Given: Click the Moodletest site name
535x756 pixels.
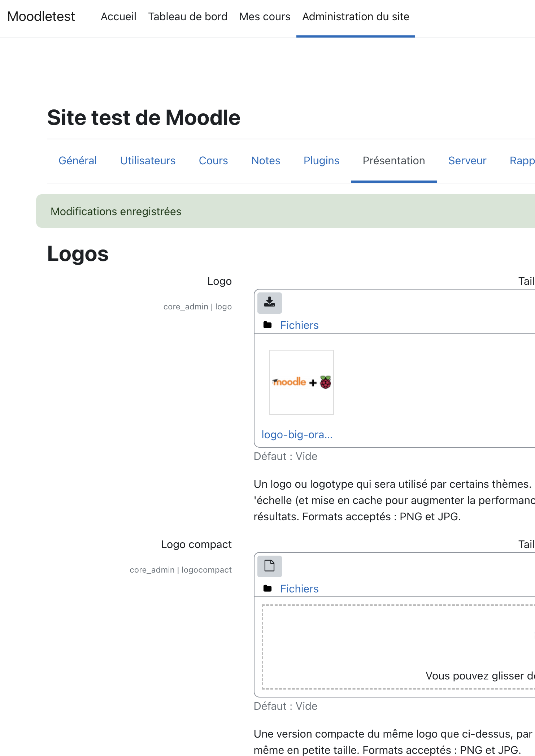Looking at the screenshot, I should [x=41, y=17].
